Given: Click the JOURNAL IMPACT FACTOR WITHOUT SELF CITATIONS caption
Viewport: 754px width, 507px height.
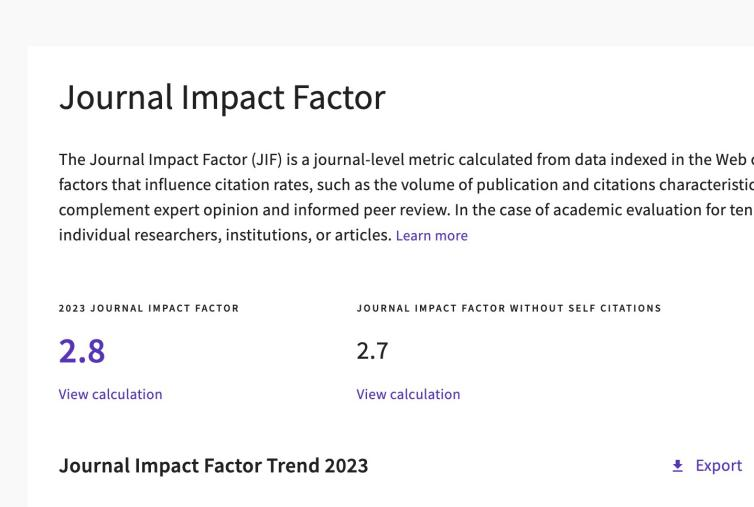Looking at the screenshot, I should coord(509,308).
